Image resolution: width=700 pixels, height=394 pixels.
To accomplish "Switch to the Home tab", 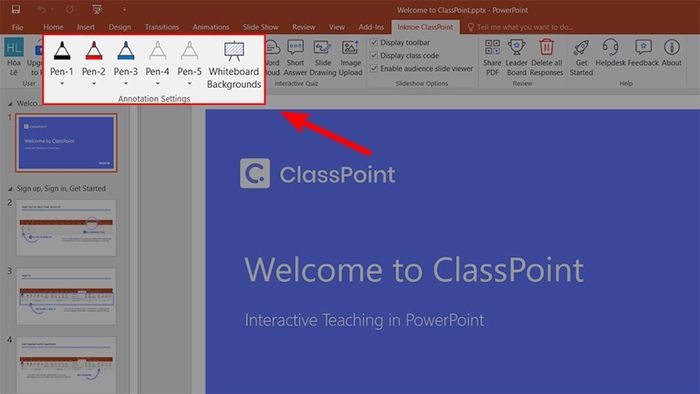I will (x=53, y=27).
